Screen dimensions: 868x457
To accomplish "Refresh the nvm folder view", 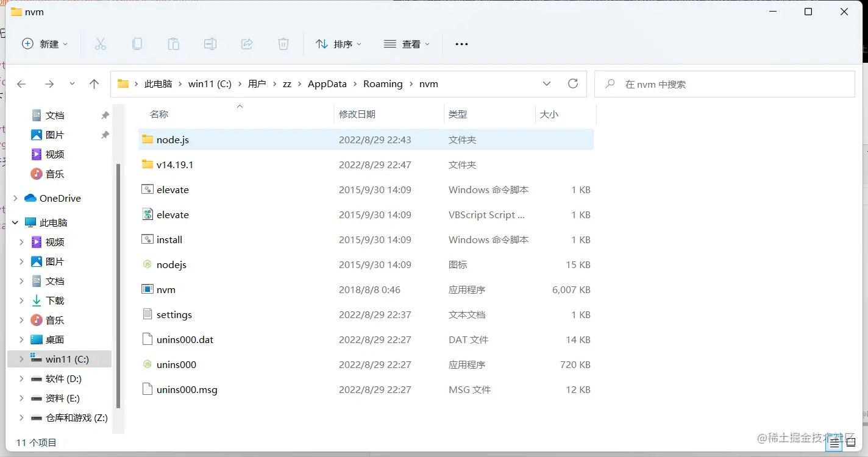I will 572,83.
